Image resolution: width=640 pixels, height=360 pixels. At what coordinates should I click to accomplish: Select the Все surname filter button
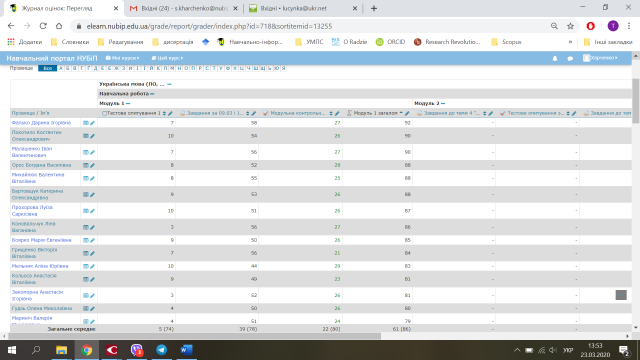click(47, 68)
